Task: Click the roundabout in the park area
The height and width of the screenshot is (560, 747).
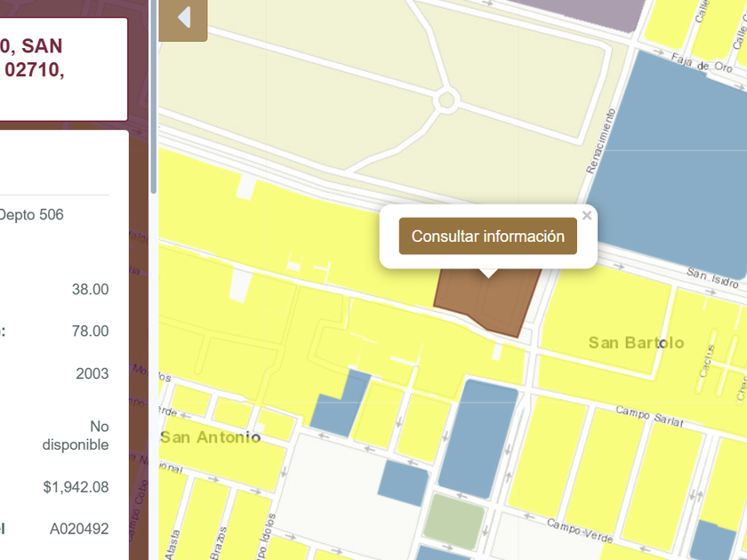Action: point(446,100)
